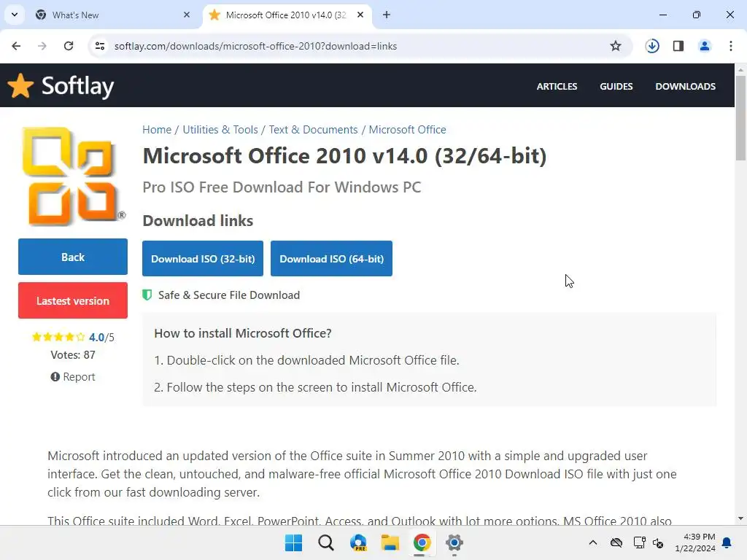Close the Microsoft Office 2010 tab
This screenshot has height=560, width=747.
coord(360,15)
